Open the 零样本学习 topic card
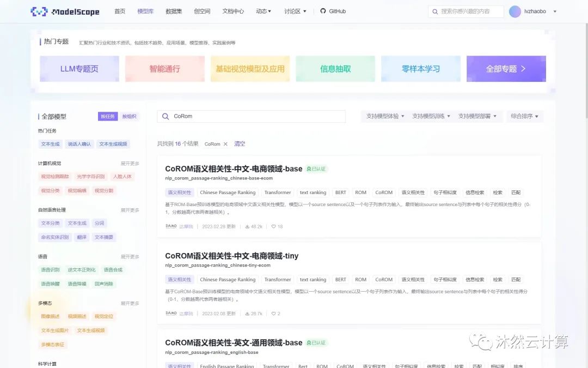The width and height of the screenshot is (588, 368). [x=421, y=69]
